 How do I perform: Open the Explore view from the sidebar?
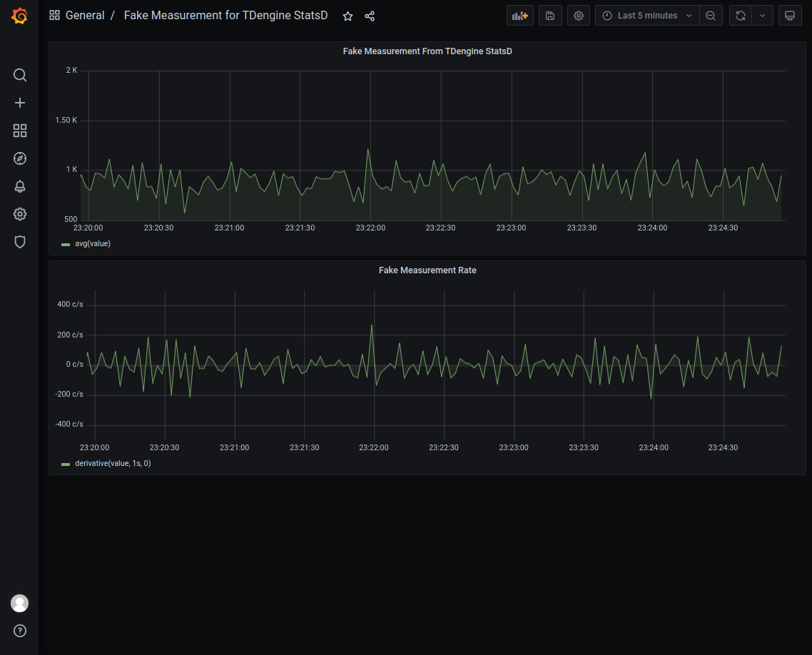click(x=19, y=158)
